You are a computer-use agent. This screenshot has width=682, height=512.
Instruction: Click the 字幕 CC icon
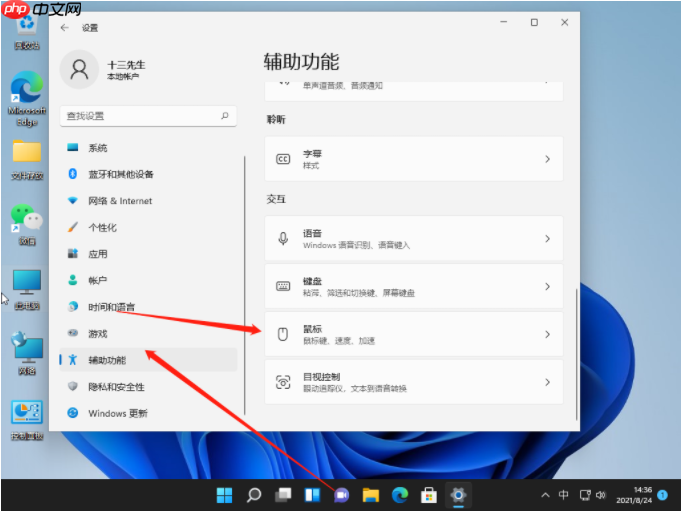[283, 159]
